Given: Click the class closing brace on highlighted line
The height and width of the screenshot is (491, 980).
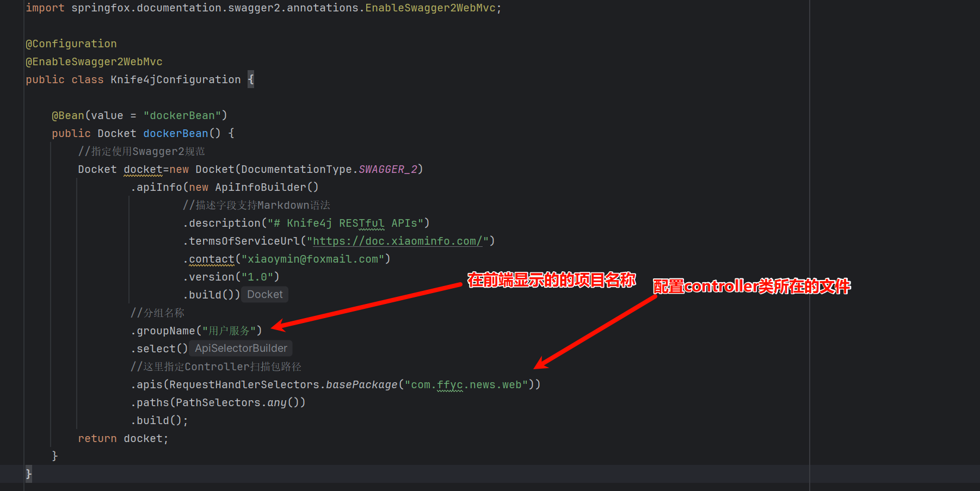Looking at the screenshot, I should [29, 474].
